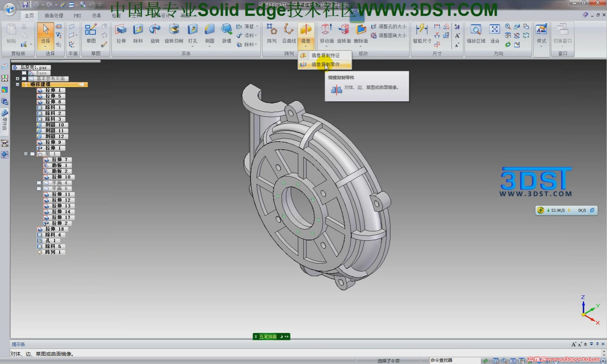Open the 薄壁 dropdown arrow
This screenshot has height=364, width=607.
tap(258, 26)
